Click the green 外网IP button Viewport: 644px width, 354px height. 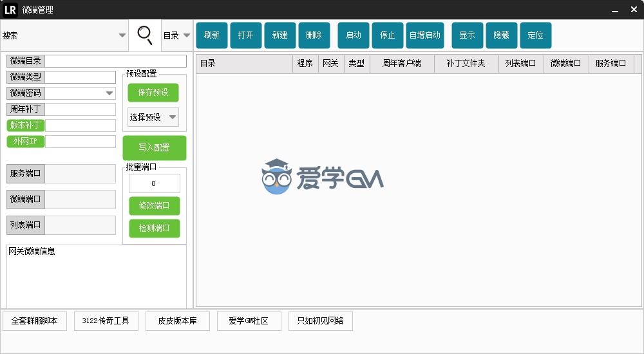(26, 141)
